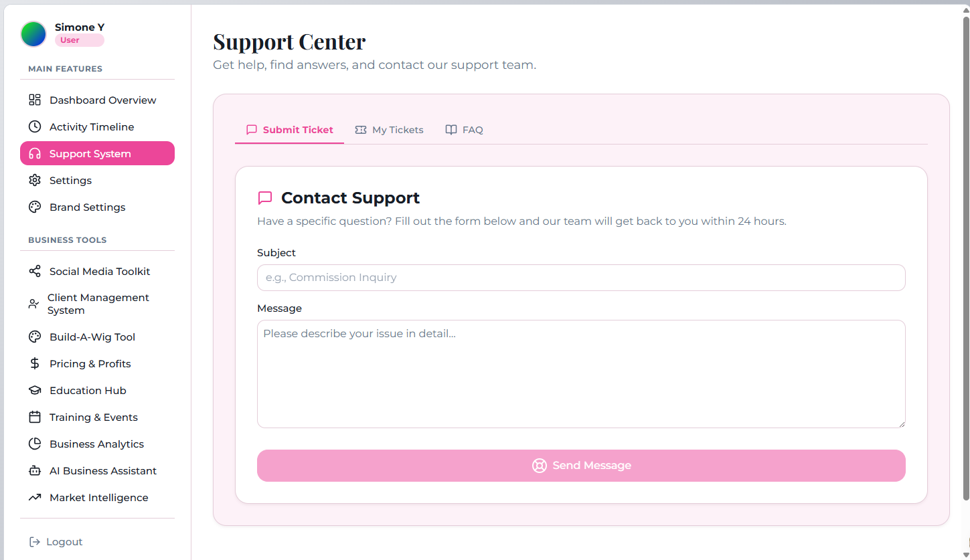Click the Dashboard Overview grid icon
Image resolution: width=970 pixels, height=560 pixels.
pyautogui.click(x=35, y=100)
